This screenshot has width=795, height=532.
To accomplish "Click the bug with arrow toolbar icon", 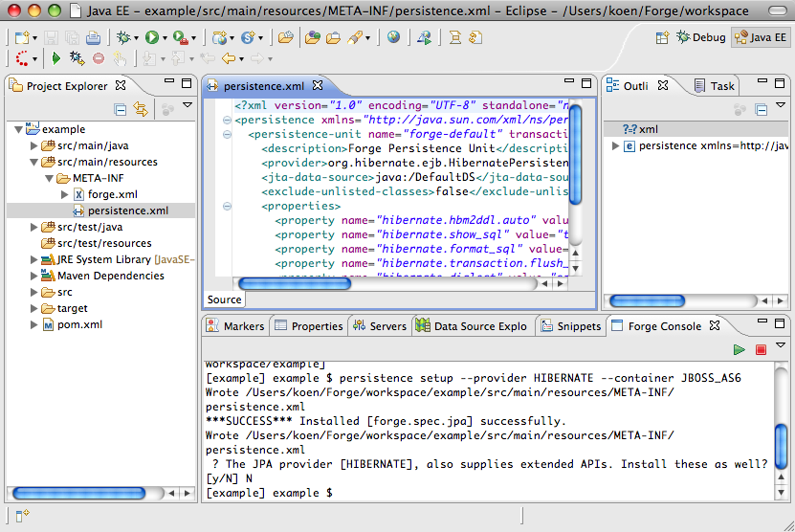I will pyautogui.click(x=77, y=58).
